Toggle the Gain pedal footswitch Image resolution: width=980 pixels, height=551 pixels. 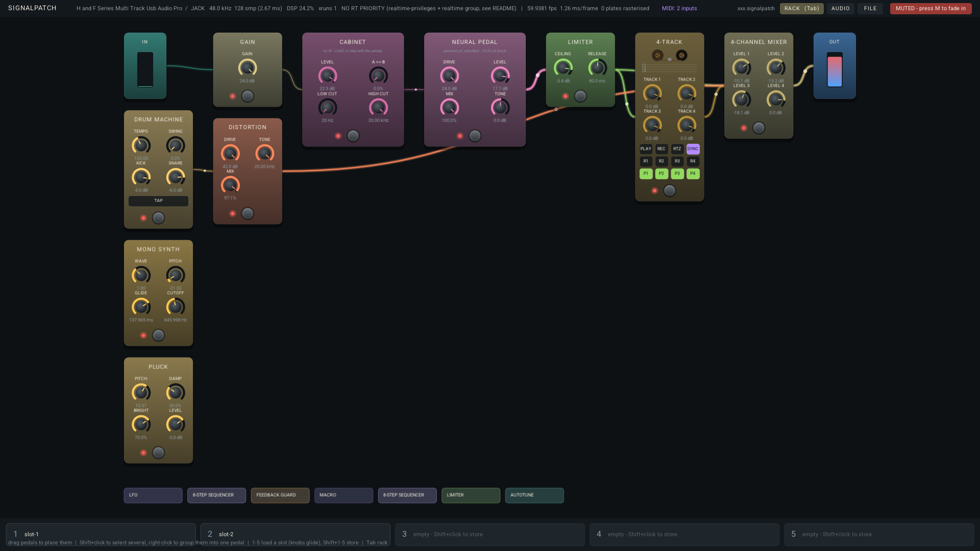(x=248, y=96)
